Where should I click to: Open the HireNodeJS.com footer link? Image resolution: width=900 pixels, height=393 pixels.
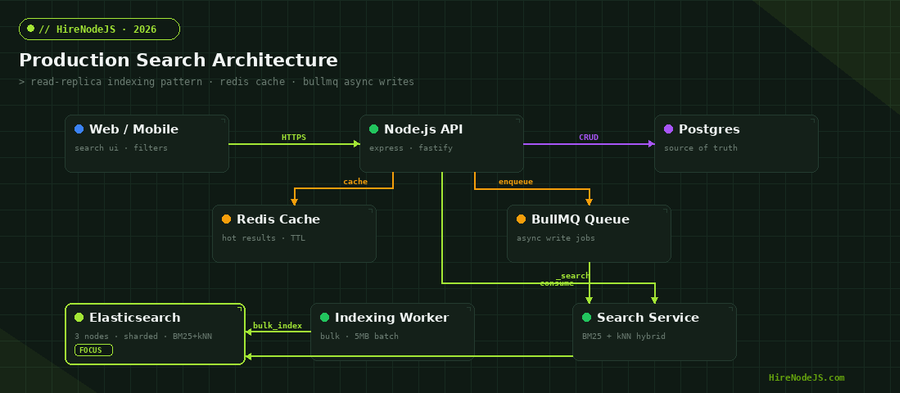(806, 378)
